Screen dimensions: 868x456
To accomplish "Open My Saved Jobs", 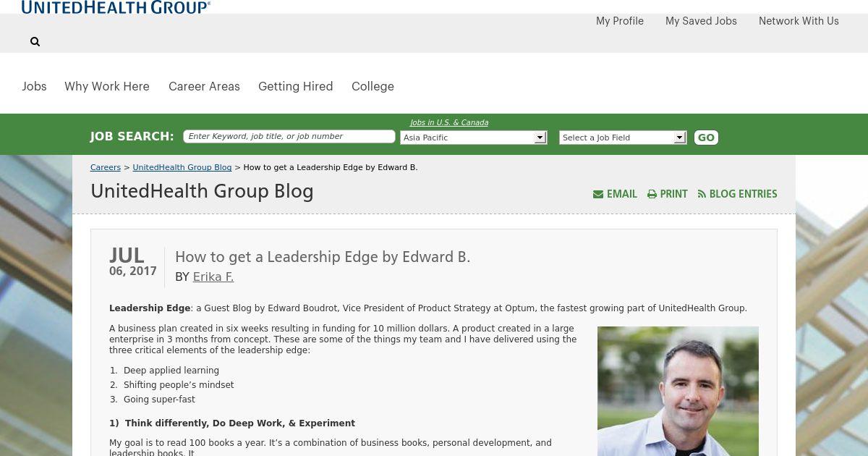I will tap(701, 21).
